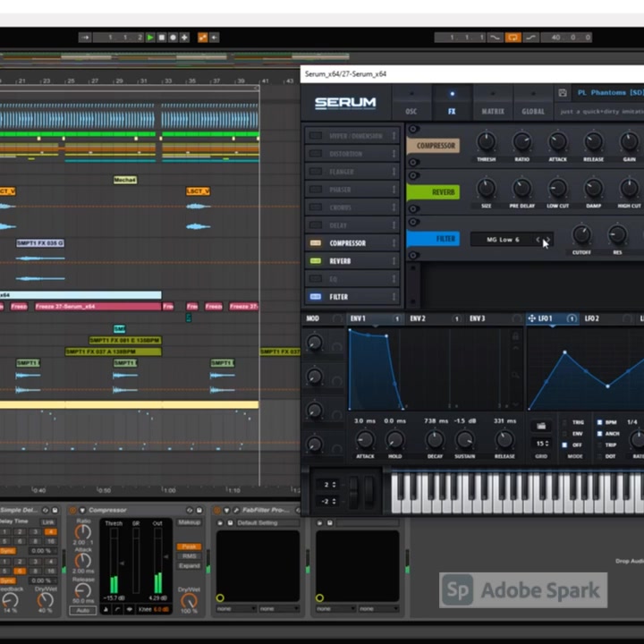
Task: Disable the COMPRESSOR in FX rack list
Action: [316, 243]
